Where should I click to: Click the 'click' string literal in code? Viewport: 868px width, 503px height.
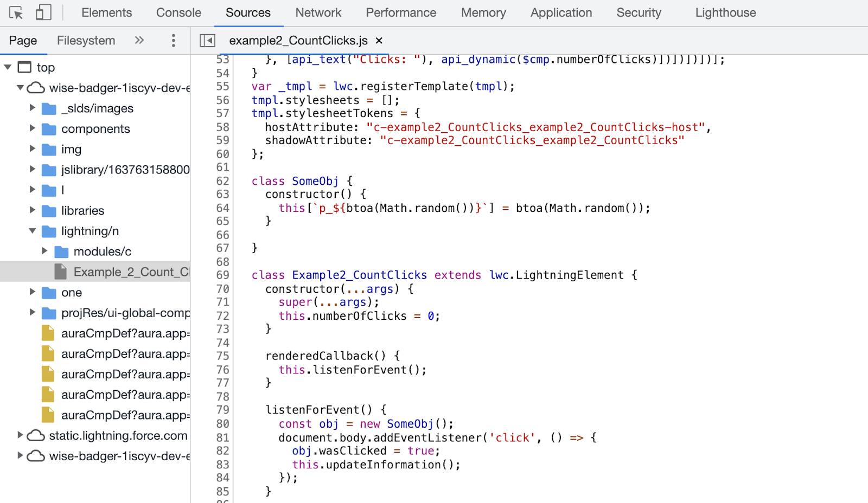512,437
